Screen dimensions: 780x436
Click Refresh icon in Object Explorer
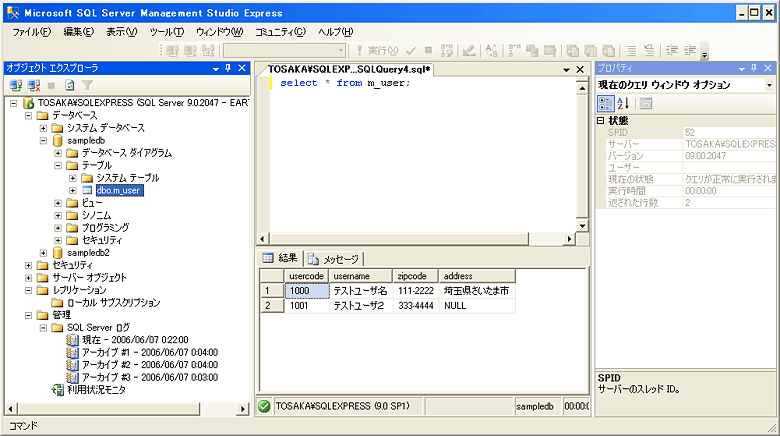tap(70, 85)
